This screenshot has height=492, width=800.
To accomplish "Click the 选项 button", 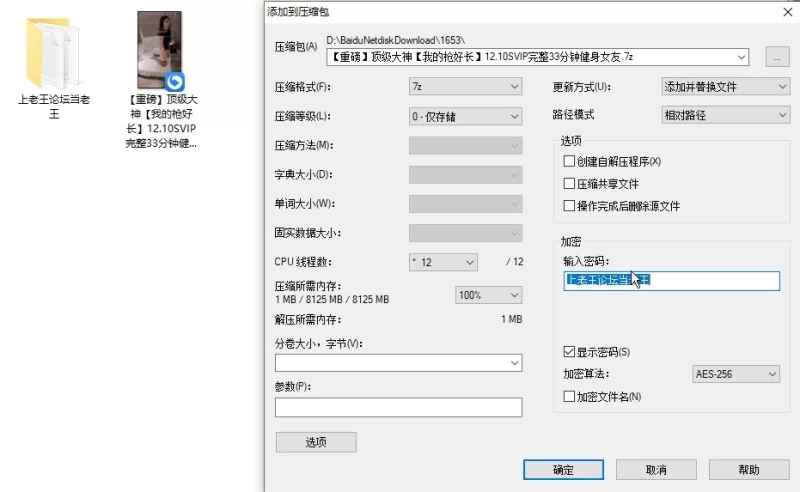I will [x=316, y=442].
